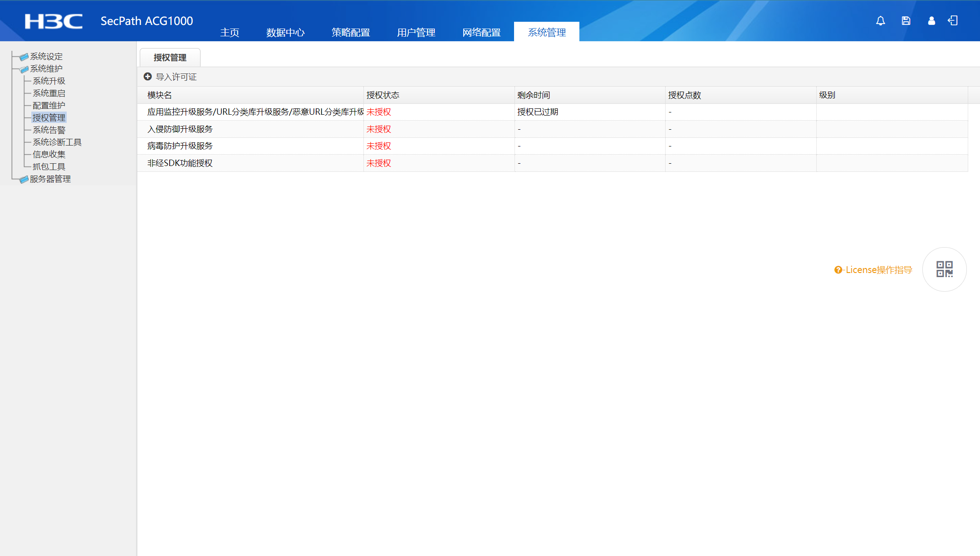980x556 pixels.
Task: Click the plus icon beside 导入许可证
Action: (147, 77)
